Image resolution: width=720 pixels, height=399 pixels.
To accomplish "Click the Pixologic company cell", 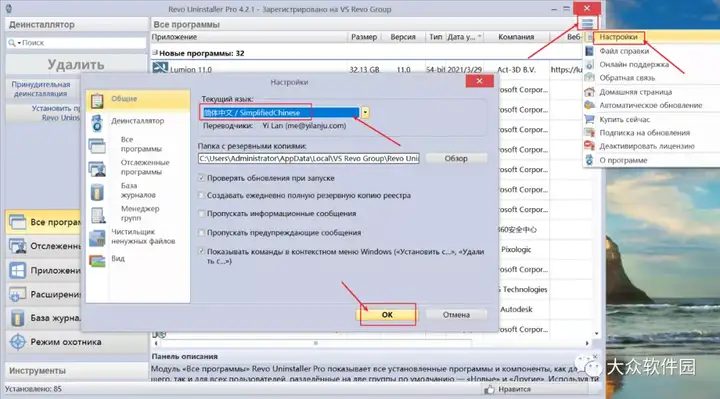I will (516, 249).
